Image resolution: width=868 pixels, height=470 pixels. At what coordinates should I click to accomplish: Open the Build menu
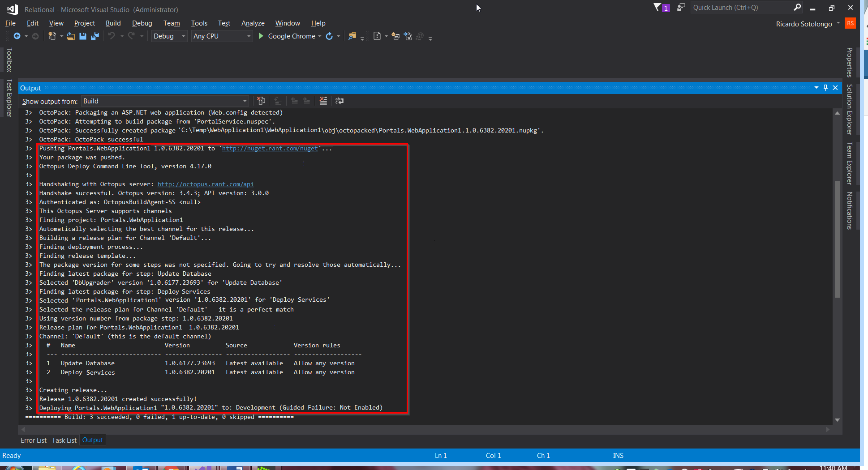coord(113,23)
